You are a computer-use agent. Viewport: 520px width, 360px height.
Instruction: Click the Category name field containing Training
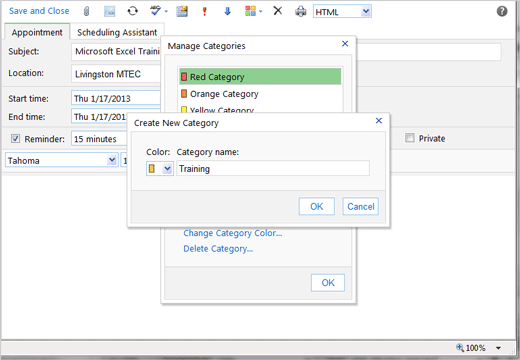coord(273,168)
